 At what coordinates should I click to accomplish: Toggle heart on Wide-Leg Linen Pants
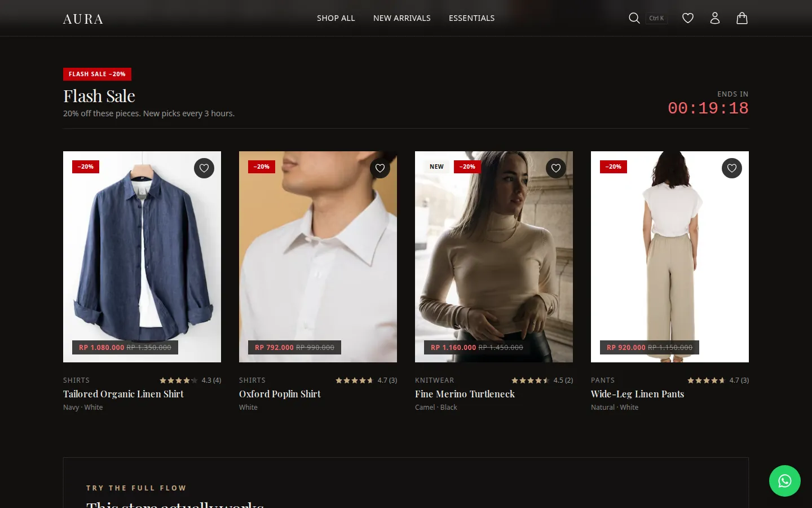pyautogui.click(x=732, y=168)
